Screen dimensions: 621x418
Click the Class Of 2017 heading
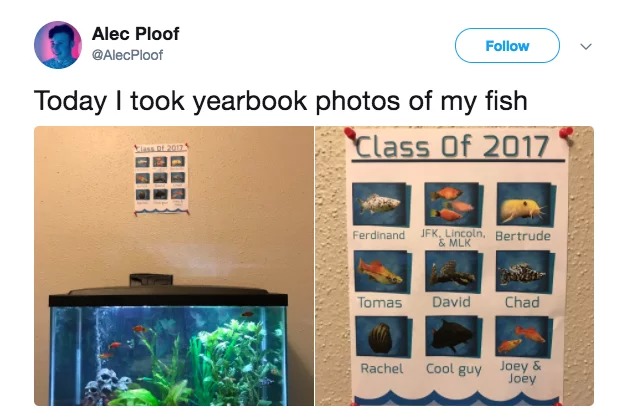(451, 146)
